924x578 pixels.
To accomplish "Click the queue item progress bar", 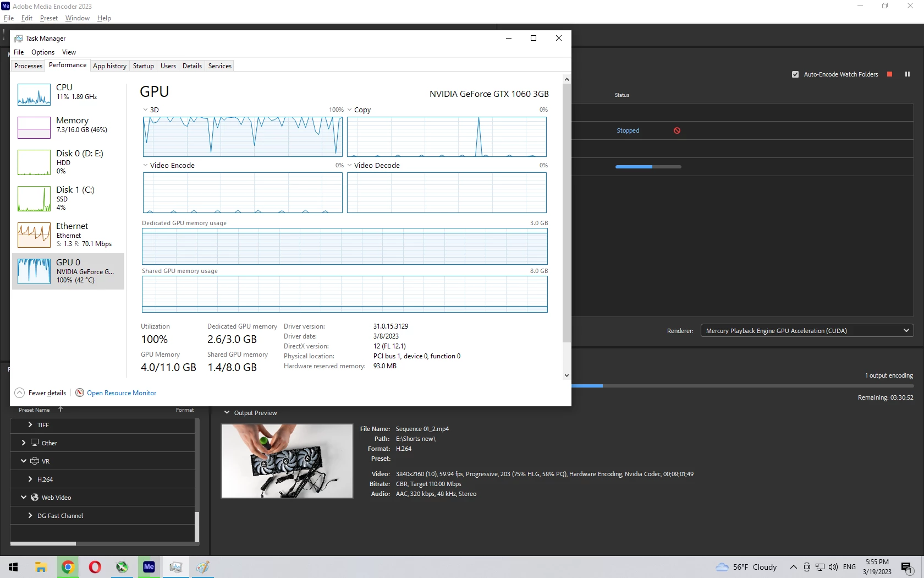I will click(x=648, y=166).
